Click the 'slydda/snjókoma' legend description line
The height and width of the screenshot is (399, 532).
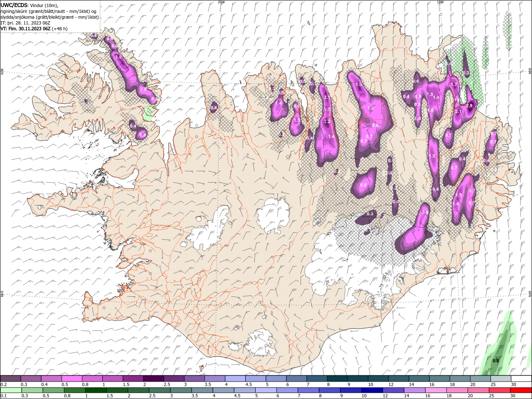tap(50, 17)
